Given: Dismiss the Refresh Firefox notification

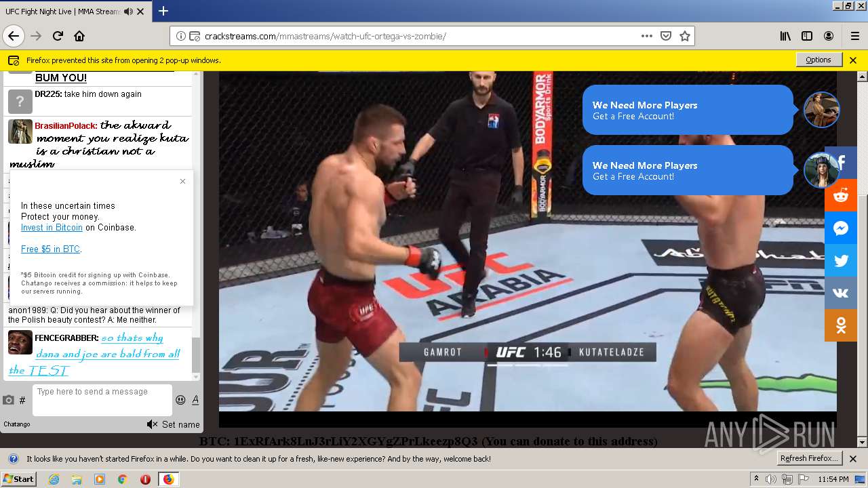Looking at the screenshot, I should click(x=853, y=459).
